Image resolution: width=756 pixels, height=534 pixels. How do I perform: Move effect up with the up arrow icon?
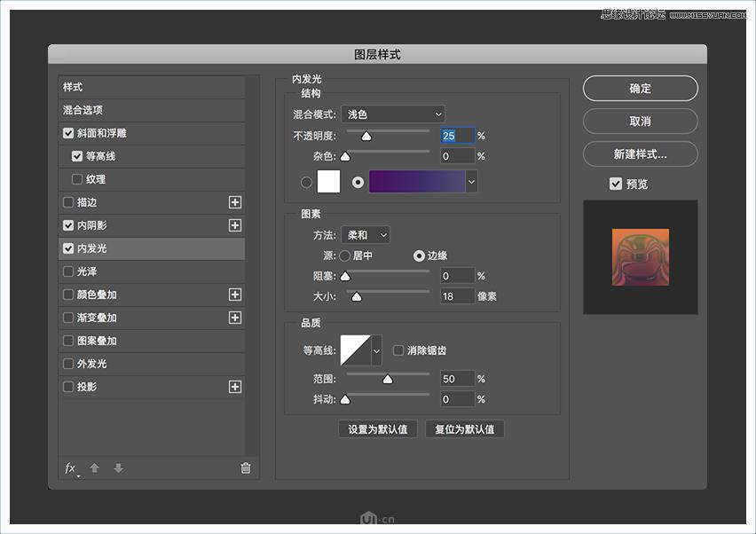pyautogui.click(x=95, y=468)
